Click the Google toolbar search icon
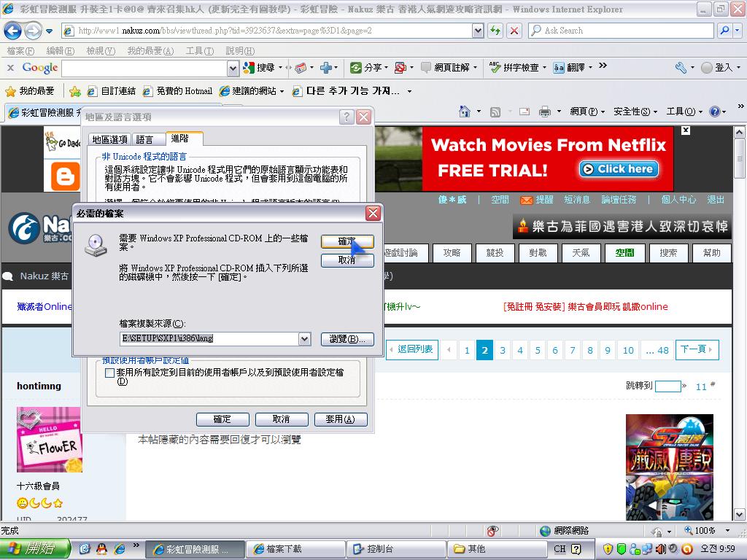747x560 pixels. tap(249, 68)
